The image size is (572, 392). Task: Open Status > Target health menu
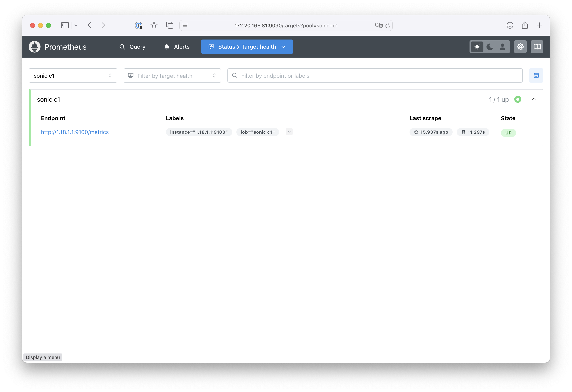(x=247, y=47)
